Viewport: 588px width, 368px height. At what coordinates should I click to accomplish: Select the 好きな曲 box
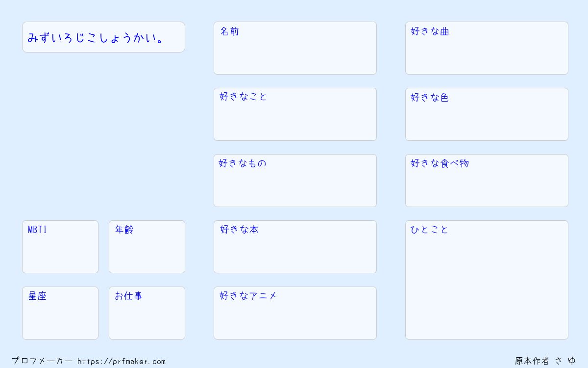tap(487, 48)
